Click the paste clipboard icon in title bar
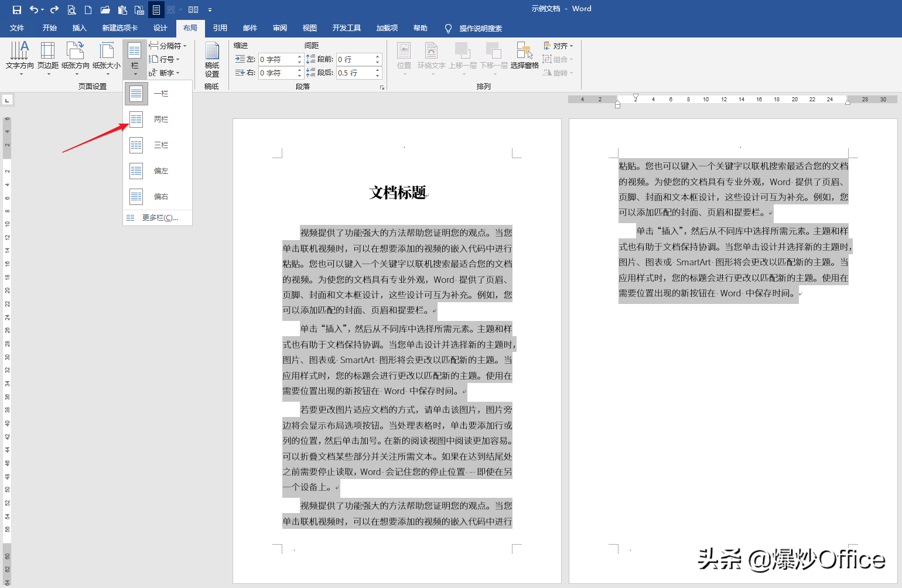Screen dimensions: 902x588 [122, 9]
